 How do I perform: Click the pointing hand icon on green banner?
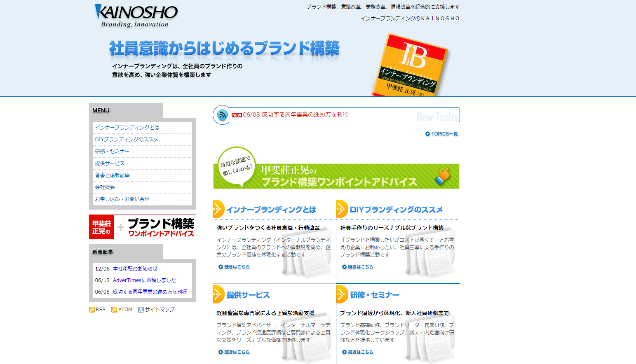click(443, 176)
